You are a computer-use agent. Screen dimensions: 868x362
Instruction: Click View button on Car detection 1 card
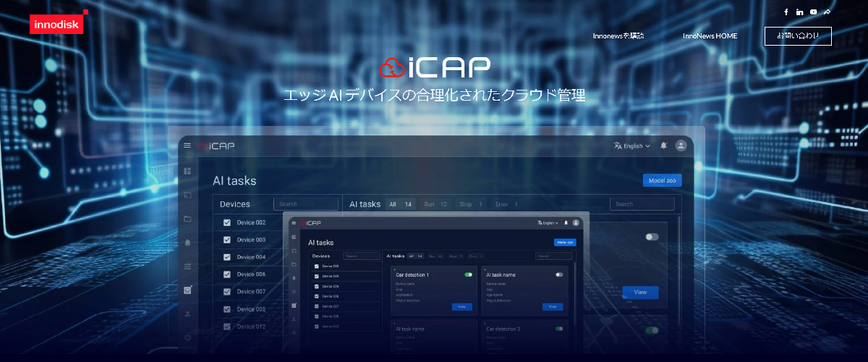tap(462, 307)
